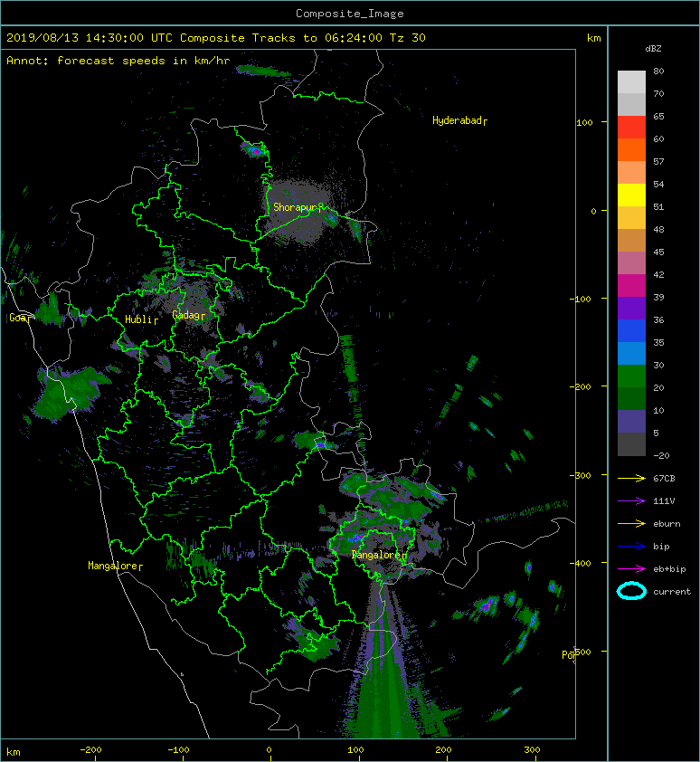Viewport: 700px width, 762px height.
Task: Click the Annot: forecast speeds annotation text
Action: point(118,61)
